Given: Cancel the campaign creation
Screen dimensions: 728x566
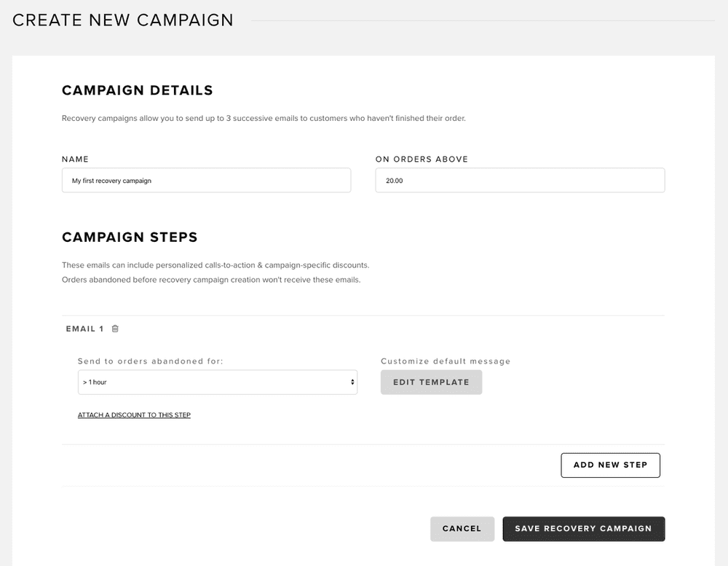Looking at the screenshot, I should pos(462,529).
